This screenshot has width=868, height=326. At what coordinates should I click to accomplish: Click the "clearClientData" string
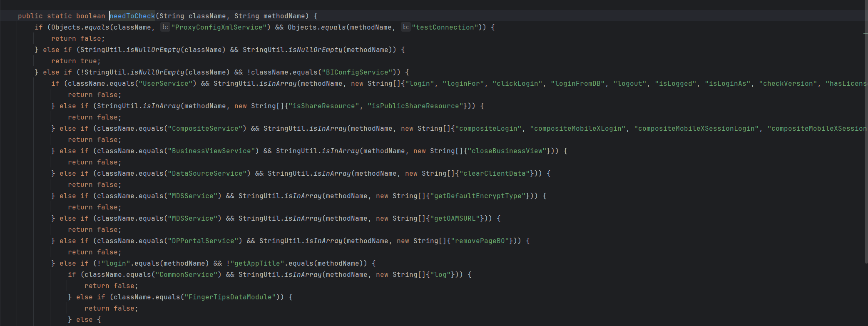495,174
